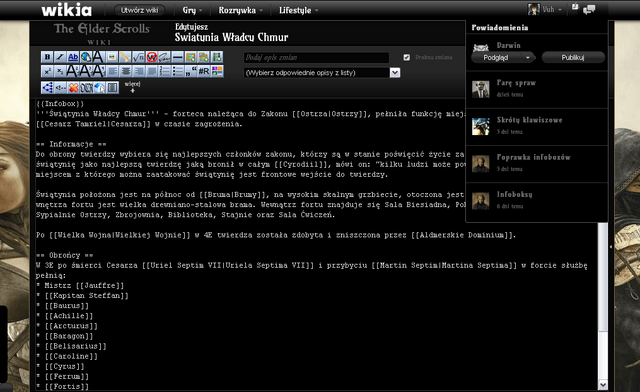640x392 pixels.
Task: Click the large A headline icon in first row
Action: (x=99, y=57)
